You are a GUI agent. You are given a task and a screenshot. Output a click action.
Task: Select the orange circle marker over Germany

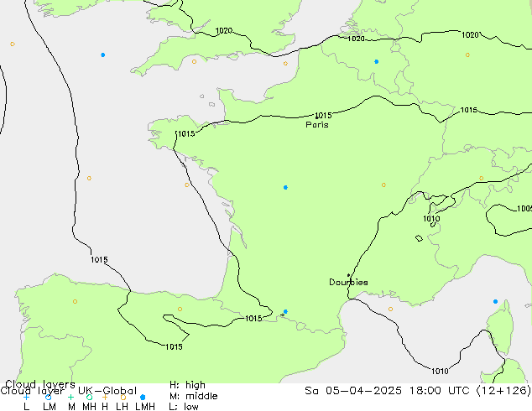tap(467, 55)
